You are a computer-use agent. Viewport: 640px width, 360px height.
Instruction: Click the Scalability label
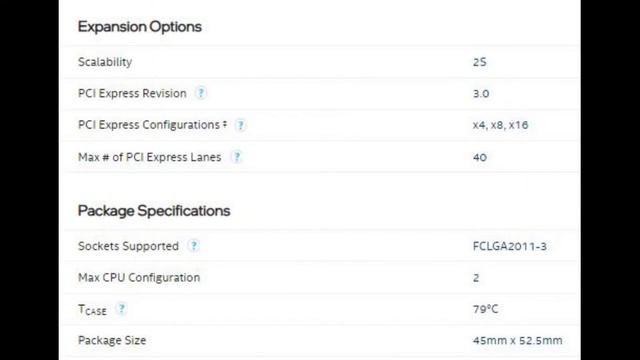pos(105,62)
